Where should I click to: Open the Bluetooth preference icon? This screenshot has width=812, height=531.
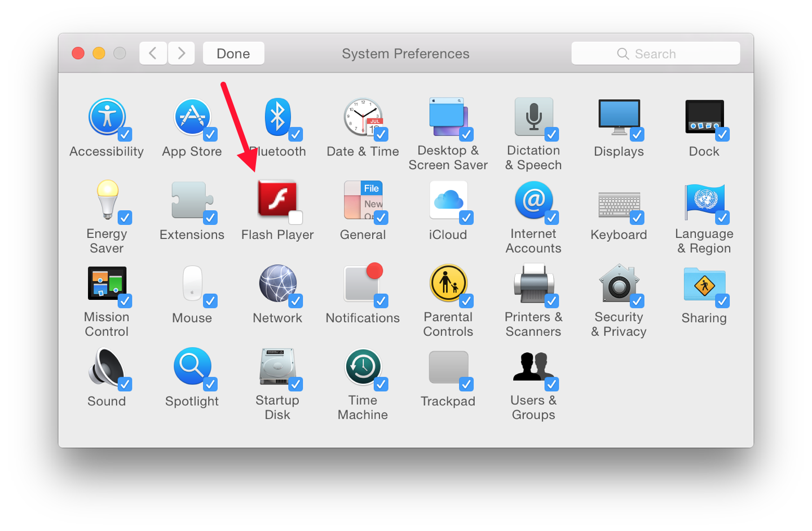point(277,117)
